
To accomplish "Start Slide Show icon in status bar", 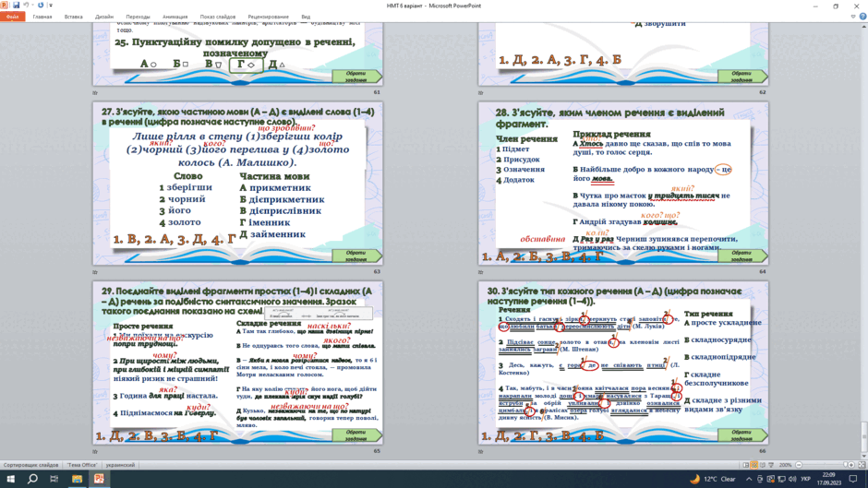I will click(x=770, y=465).
